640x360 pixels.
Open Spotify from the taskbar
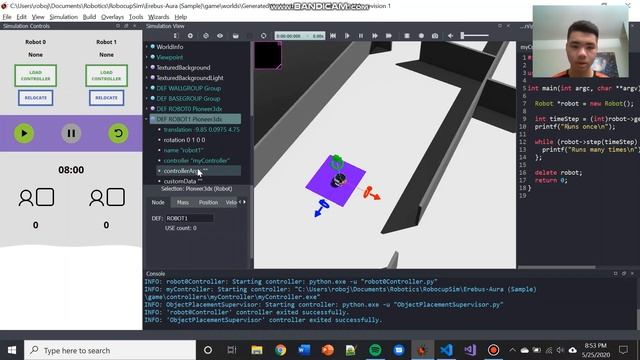tap(375, 350)
